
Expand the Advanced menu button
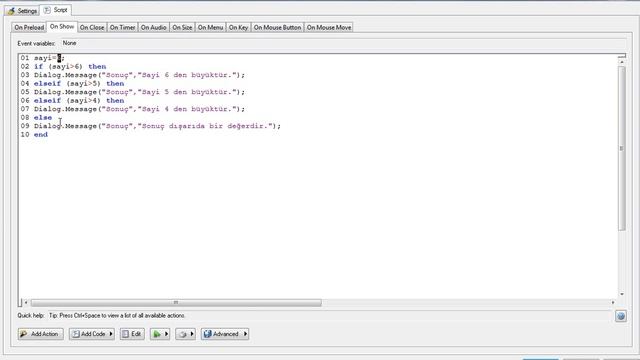tap(225, 334)
